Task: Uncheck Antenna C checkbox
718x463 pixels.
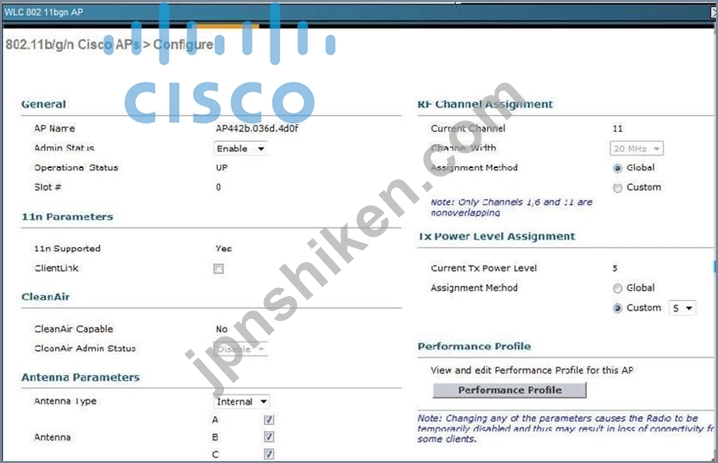Action: coord(269,454)
